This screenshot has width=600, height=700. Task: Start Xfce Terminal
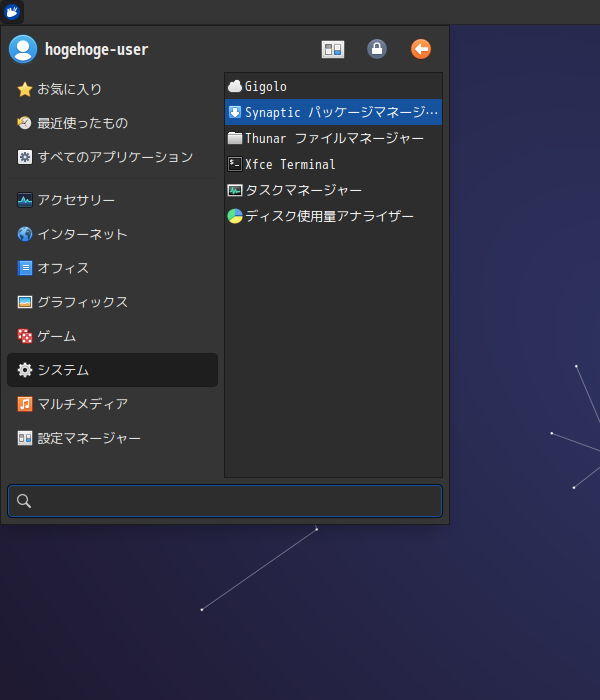333,164
